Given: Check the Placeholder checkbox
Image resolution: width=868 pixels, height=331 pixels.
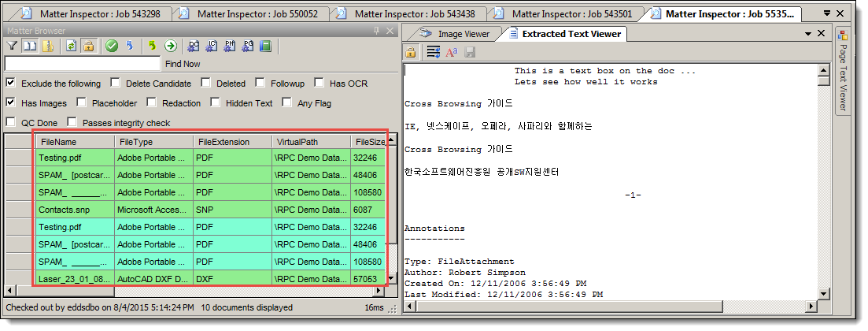Looking at the screenshot, I should coord(81,102).
